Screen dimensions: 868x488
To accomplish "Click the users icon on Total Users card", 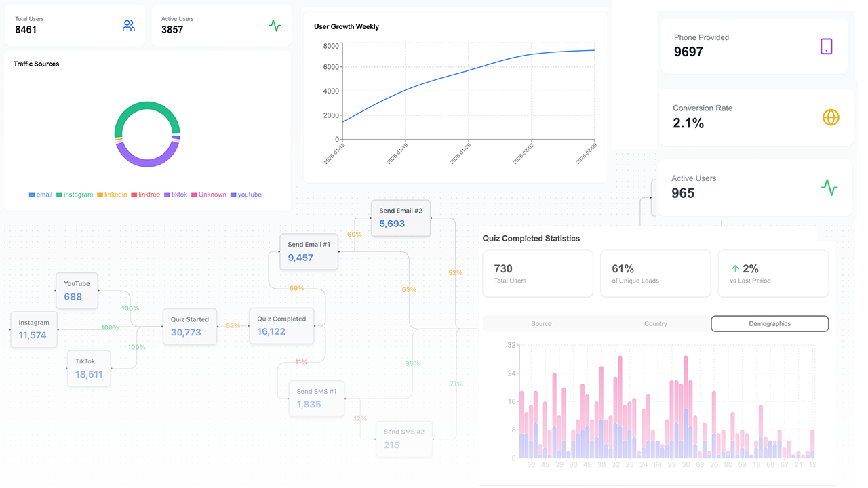I will click(x=129, y=25).
